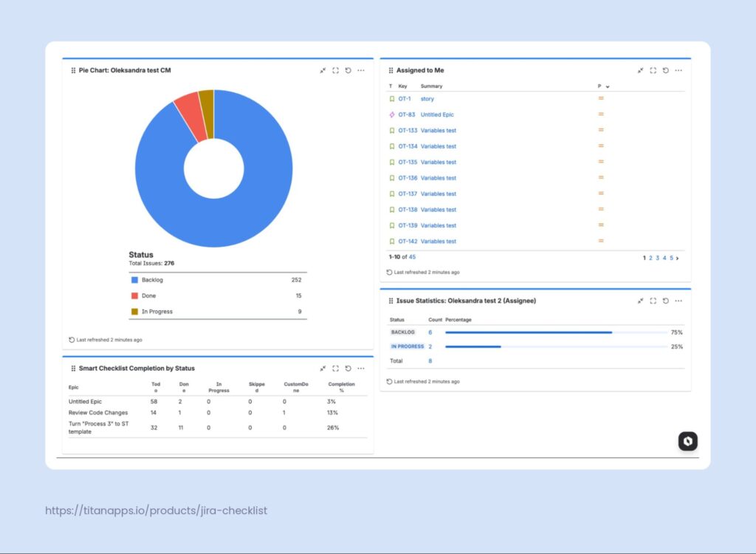Refresh the Issue Statistics gadget

point(665,301)
